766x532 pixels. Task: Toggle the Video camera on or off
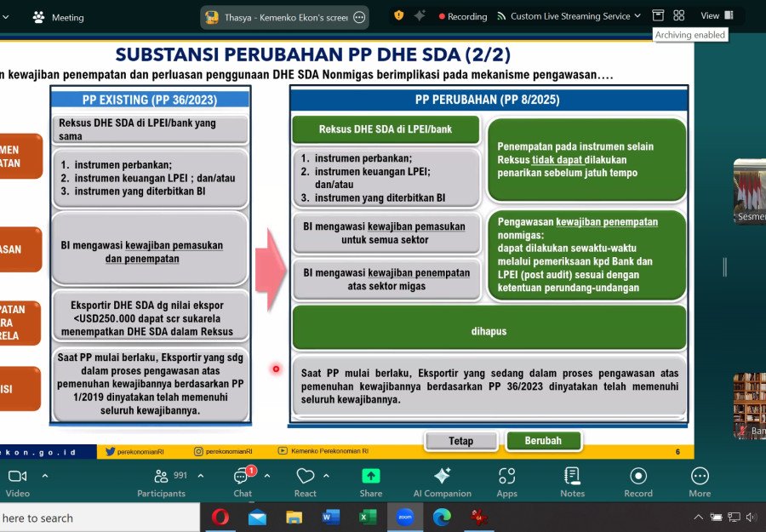click(18, 483)
